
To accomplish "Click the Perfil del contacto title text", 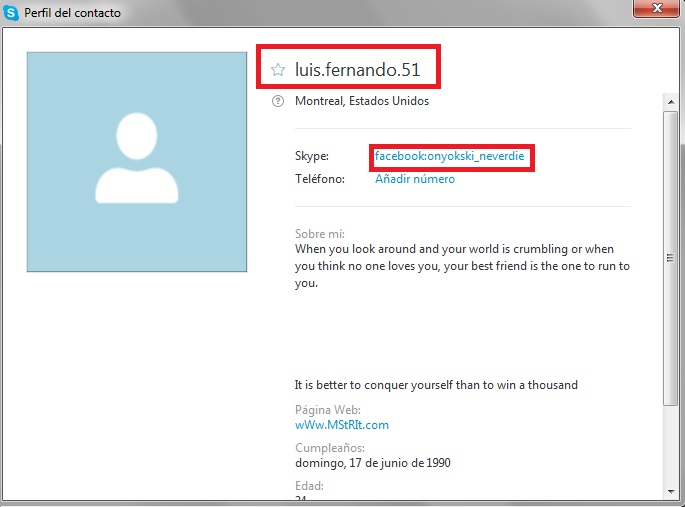I will pos(72,13).
